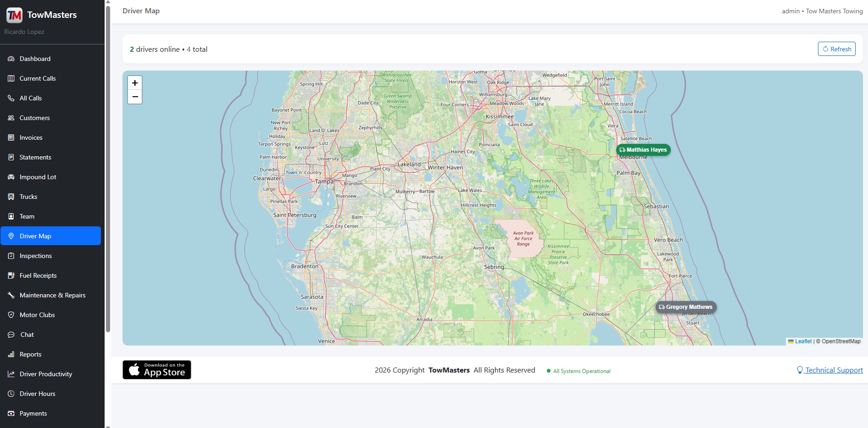Click the Trucks vehicle icon
Screen dimensions: 868x428
pos(11,197)
